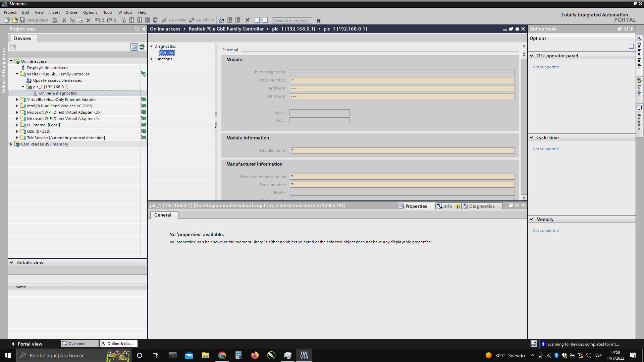Screen dimensions: 644x362
Task: Expand the Functions tree node
Action: [151, 59]
